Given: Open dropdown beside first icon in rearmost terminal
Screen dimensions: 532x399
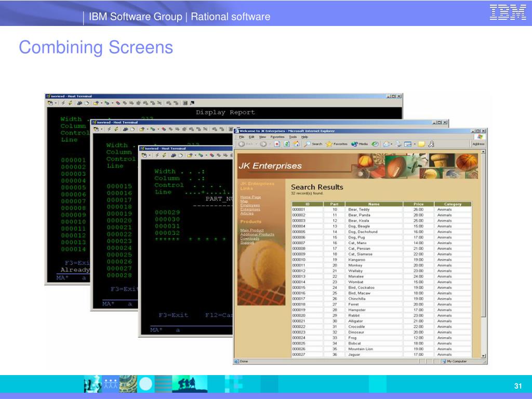Looking at the screenshot, I should pyautogui.click(x=56, y=103).
